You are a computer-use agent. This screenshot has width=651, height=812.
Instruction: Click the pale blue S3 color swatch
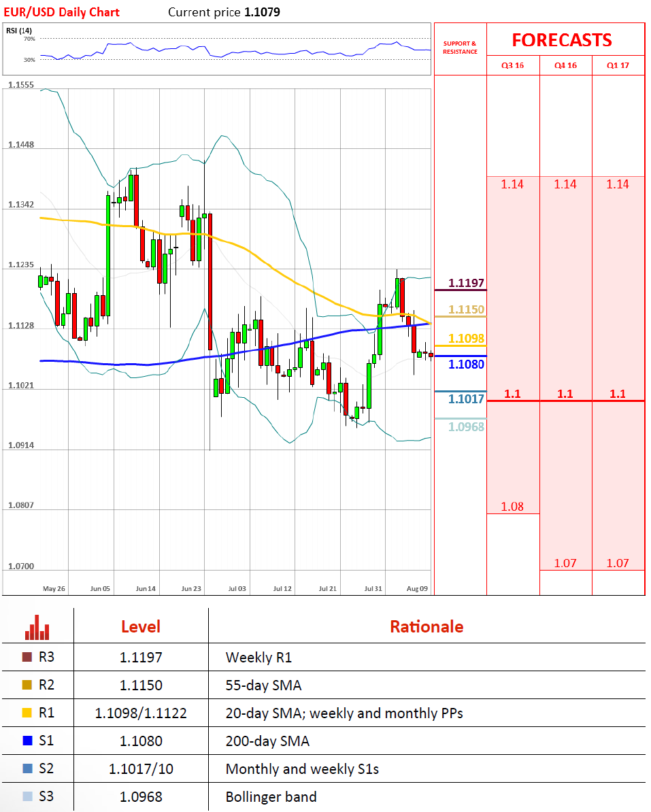point(27,796)
